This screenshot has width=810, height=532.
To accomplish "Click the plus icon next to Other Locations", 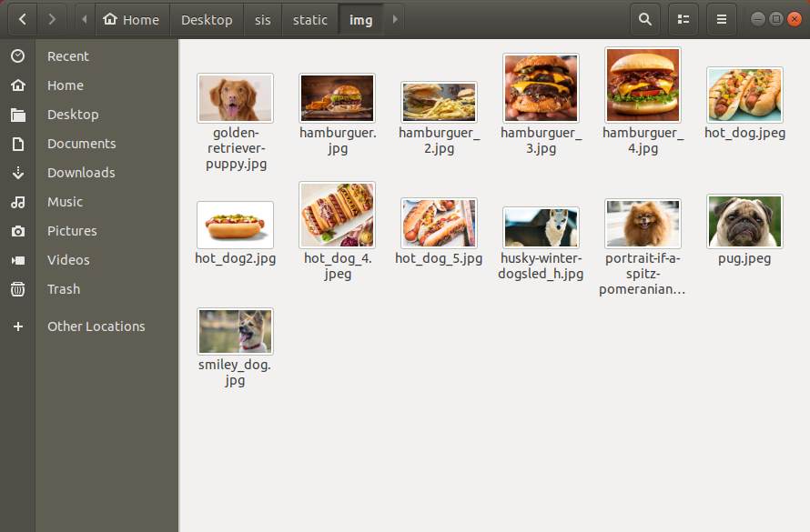I will (x=18, y=326).
